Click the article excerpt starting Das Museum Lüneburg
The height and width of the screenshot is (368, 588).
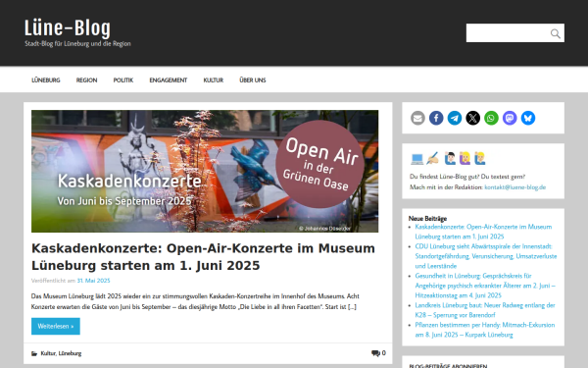[195, 301]
